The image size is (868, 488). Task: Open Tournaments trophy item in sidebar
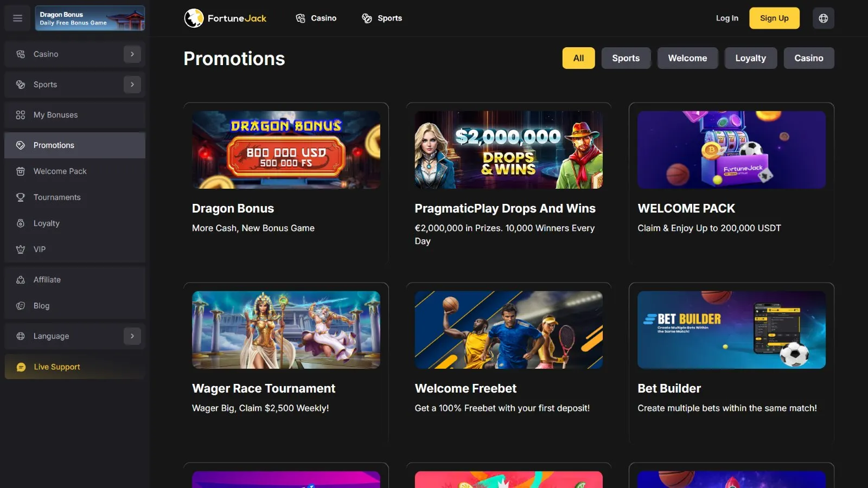(x=75, y=197)
